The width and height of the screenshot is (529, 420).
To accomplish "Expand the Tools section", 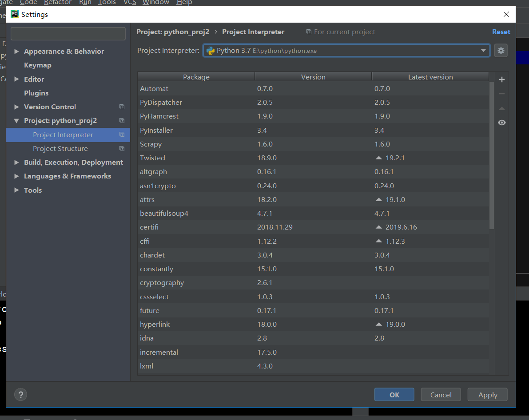I will click(x=16, y=190).
